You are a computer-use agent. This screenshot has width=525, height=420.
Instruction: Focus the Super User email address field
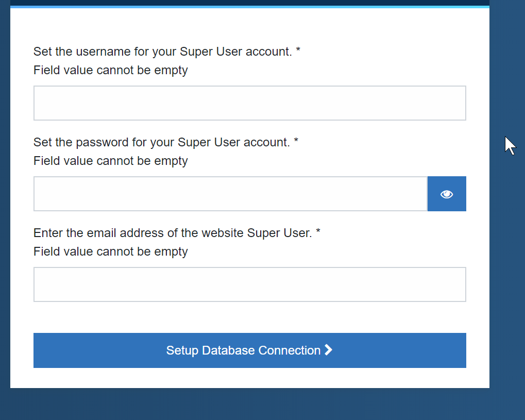click(x=250, y=284)
